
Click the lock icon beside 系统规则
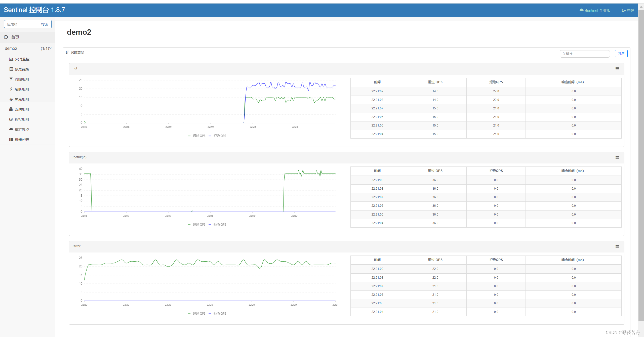pos(11,109)
